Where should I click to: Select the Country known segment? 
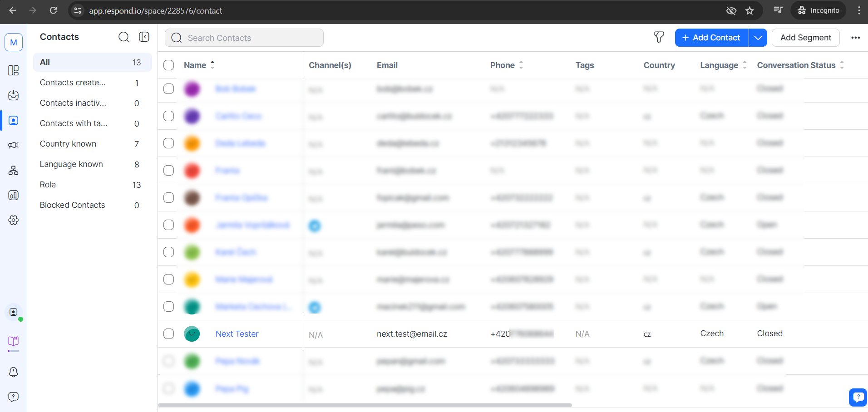(68, 144)
